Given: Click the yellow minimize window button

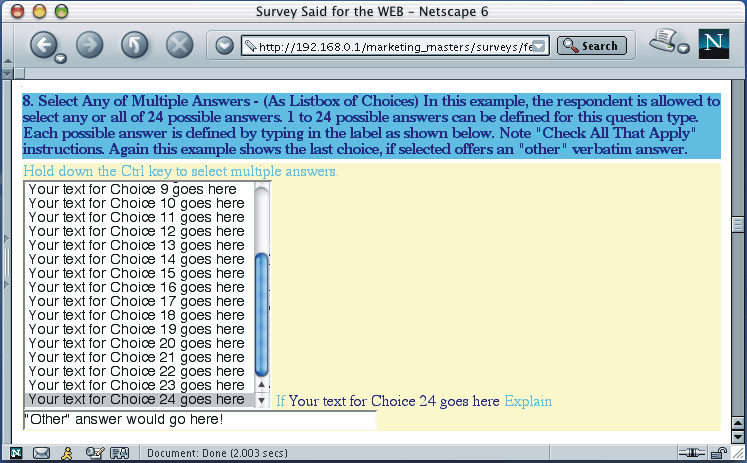Looking at the screenshot, I should pos(40,11).
